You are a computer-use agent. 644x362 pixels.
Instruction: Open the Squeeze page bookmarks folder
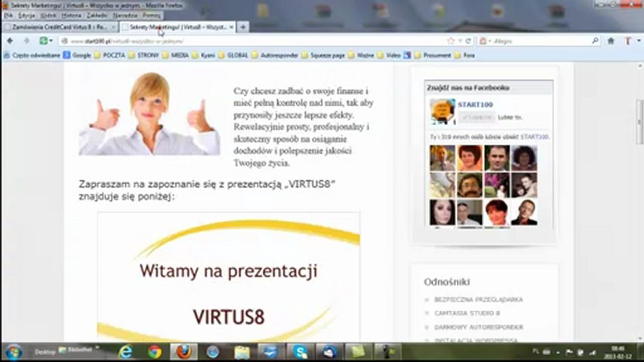click(x=326, y=55)
